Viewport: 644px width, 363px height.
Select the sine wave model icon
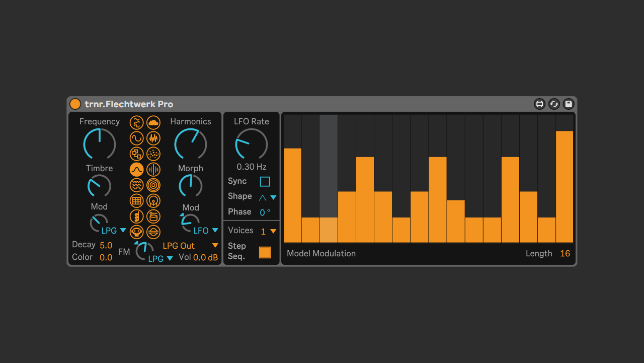pyautogui.click(x=136, y=138)
